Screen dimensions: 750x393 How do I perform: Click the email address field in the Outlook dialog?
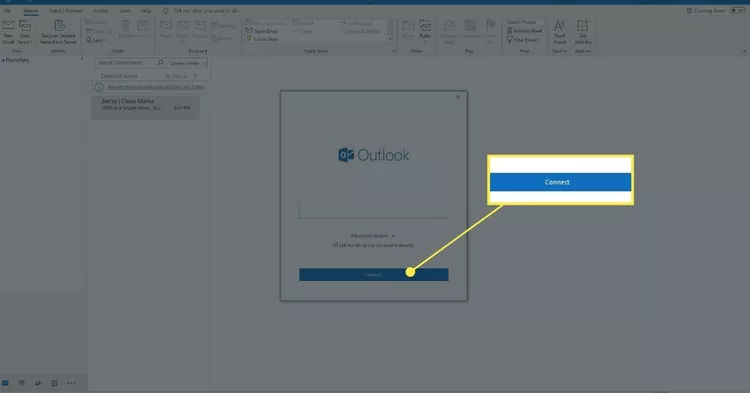click(374, 209)
